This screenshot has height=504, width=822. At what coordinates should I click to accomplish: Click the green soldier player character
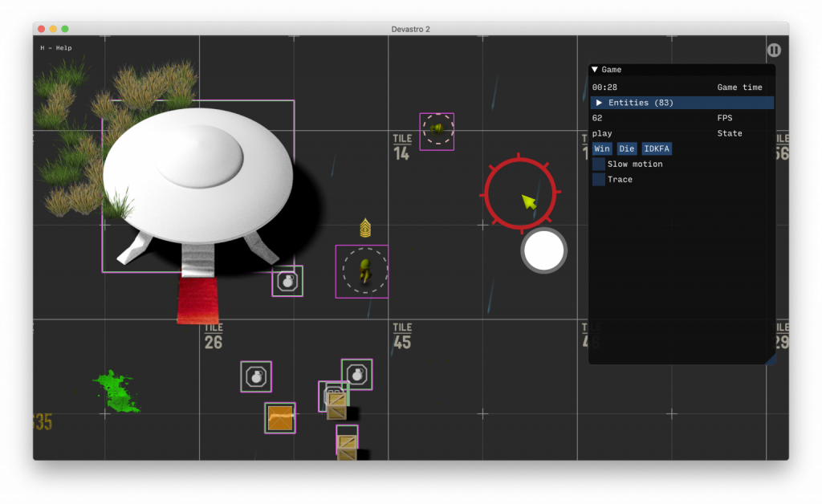point(365,271)
